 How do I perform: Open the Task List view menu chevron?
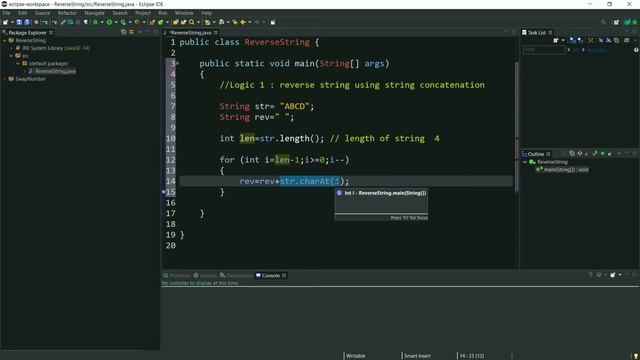tap(636, 40)
